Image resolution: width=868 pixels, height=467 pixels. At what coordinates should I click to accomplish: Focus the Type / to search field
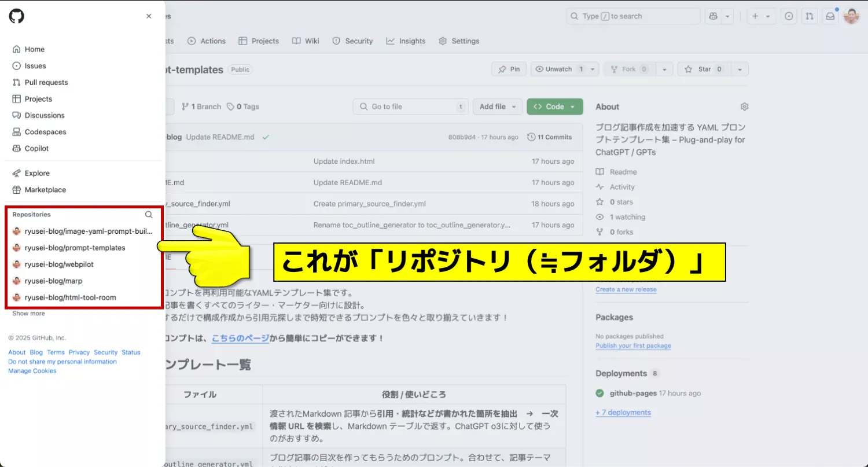(x=633, y=16)
